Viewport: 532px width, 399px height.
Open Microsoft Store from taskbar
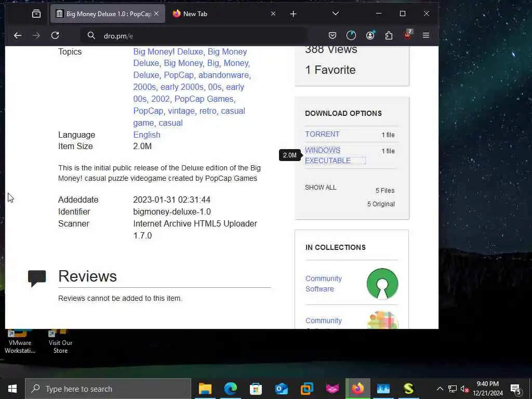pos(256,389)
